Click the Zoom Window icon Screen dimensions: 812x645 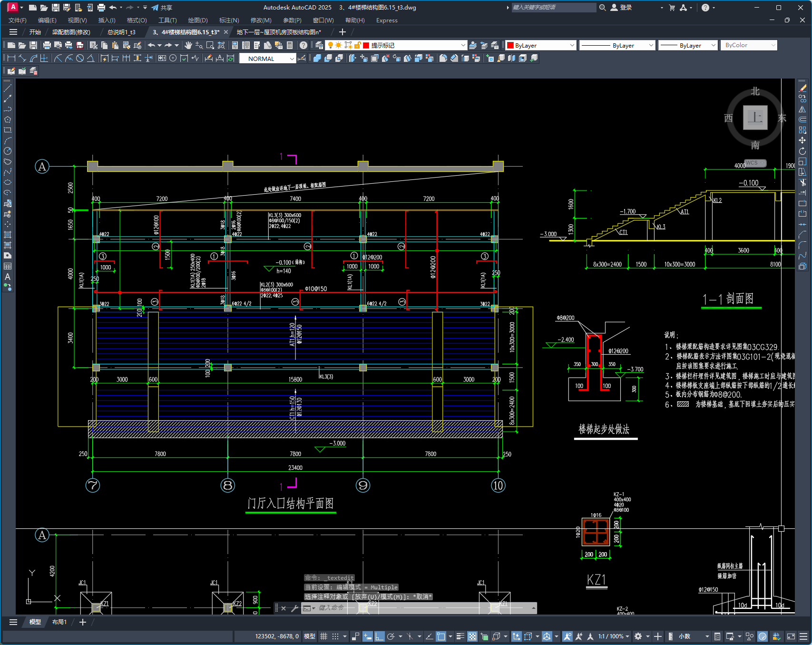(x=210, y=45)
